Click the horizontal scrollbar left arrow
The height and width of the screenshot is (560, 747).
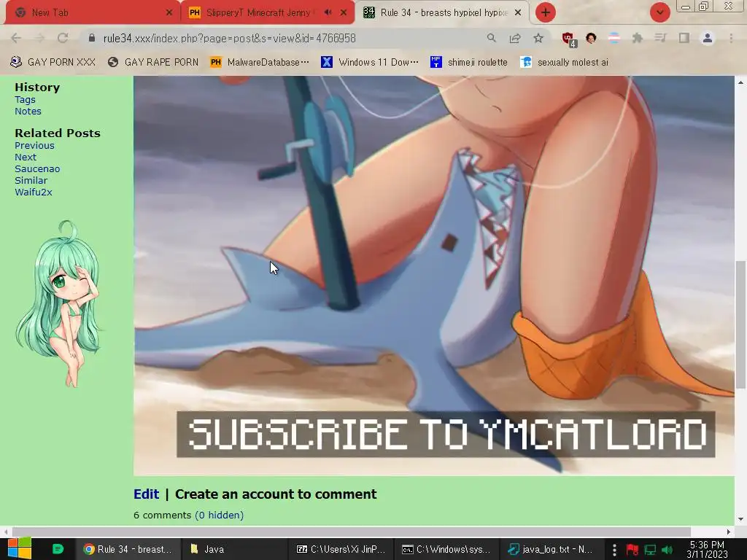coord(5,532)
